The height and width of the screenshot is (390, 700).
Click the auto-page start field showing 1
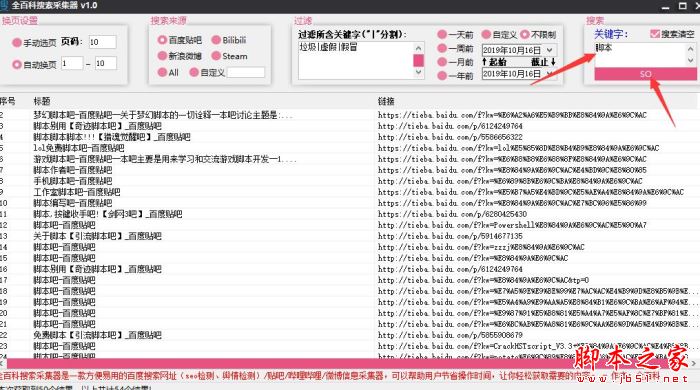pyautogui.click(x=72, y=63)
